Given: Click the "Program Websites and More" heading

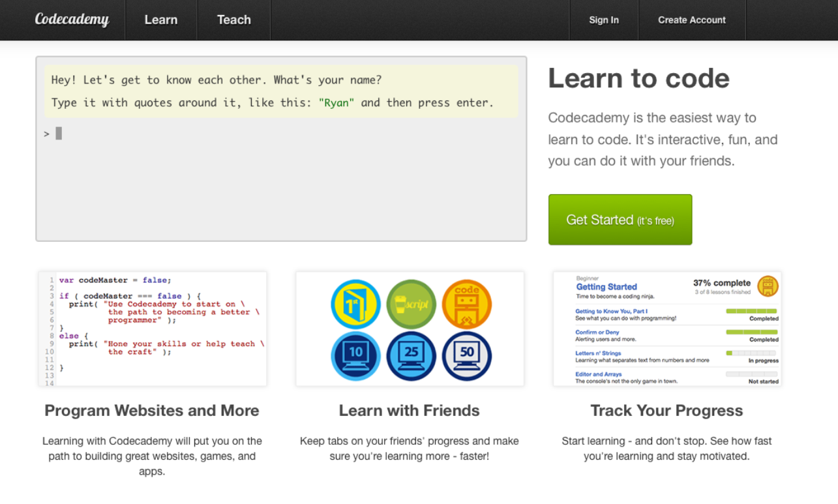Looking at the screenshot, I should (x=152, y=411).
